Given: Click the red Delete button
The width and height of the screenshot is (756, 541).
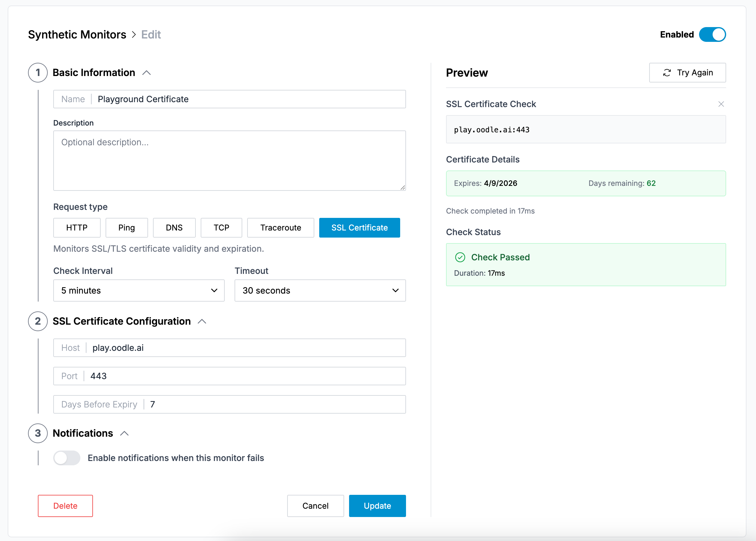Looking at the screenshot, I should tap(65, 506).
